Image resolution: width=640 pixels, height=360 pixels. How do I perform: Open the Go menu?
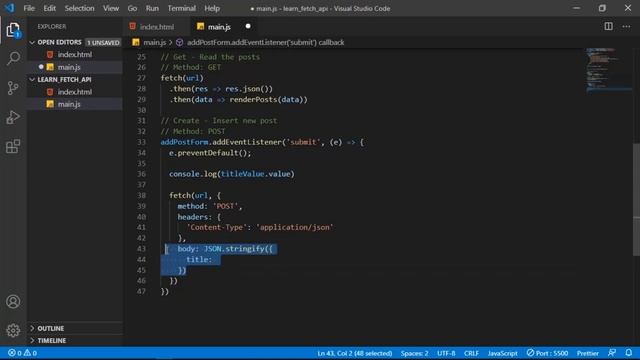[x=132, y=8]
